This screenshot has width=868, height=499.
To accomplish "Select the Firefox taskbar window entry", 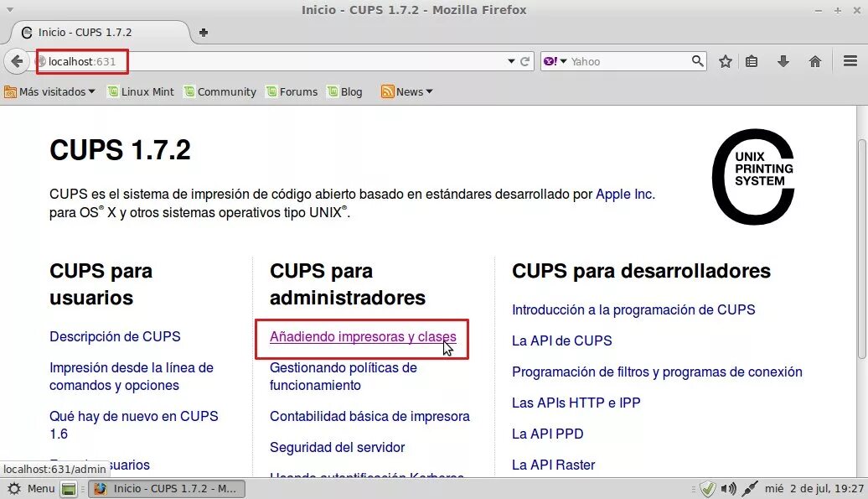I will point(167,488).
